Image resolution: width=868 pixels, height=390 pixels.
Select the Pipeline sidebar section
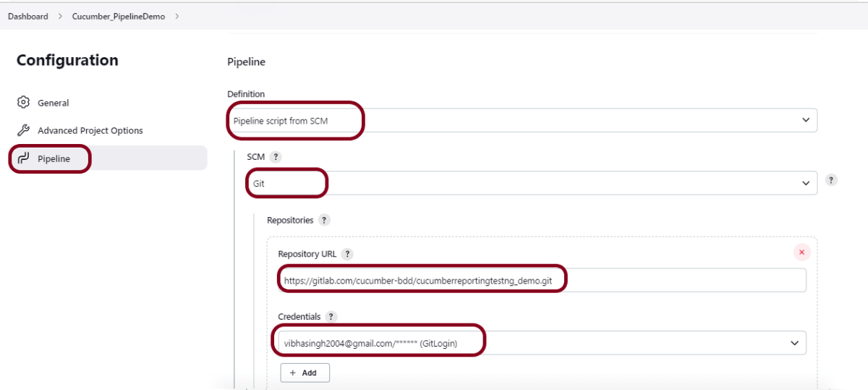pyautogui.click(x=54, y=158)
